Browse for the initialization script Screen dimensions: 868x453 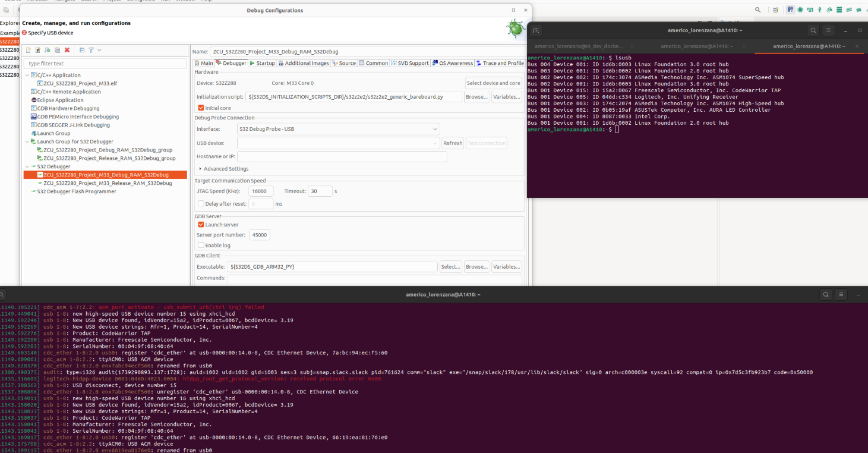pyautogui.click(x=476, y=96)
